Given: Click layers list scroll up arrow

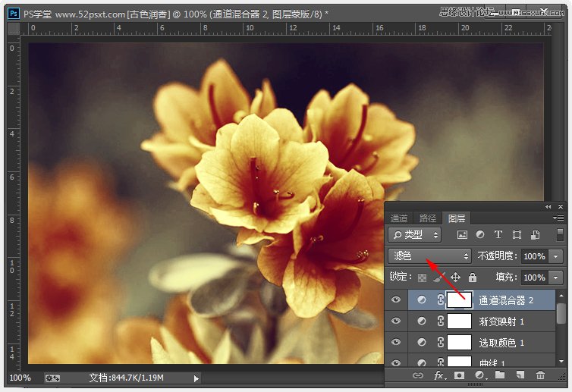Looking at the screenshot, I should (x=561, y=296).
